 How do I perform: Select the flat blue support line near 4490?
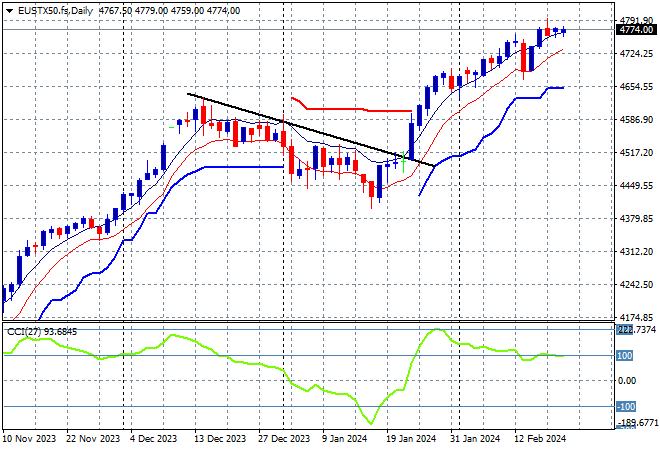pos(244,167)
